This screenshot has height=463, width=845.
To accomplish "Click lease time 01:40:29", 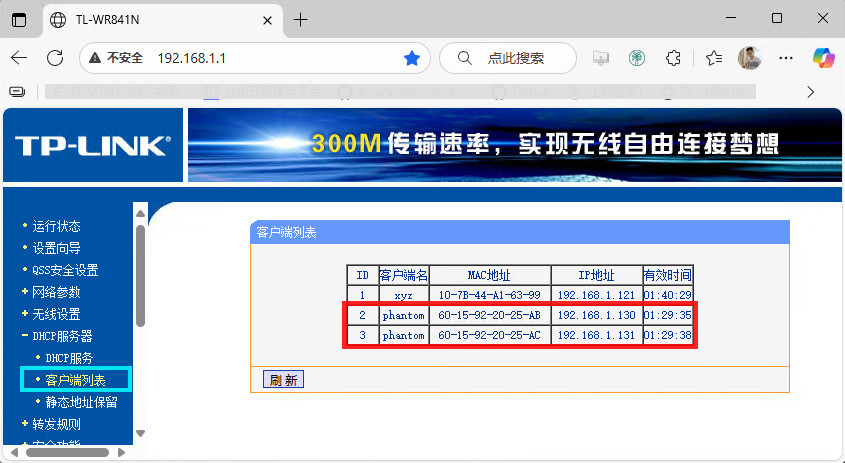I will 668,295.
